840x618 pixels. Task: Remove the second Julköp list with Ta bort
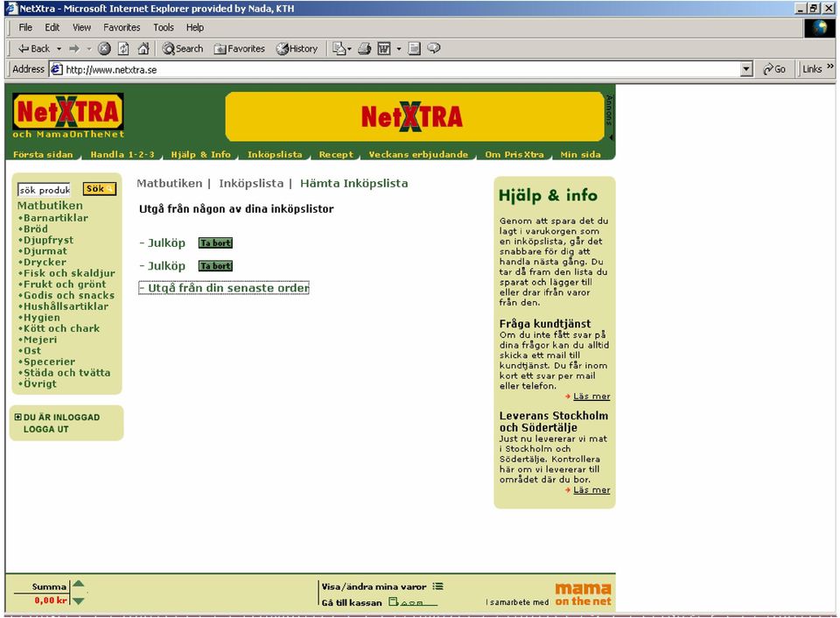click(x=215, y=266)
